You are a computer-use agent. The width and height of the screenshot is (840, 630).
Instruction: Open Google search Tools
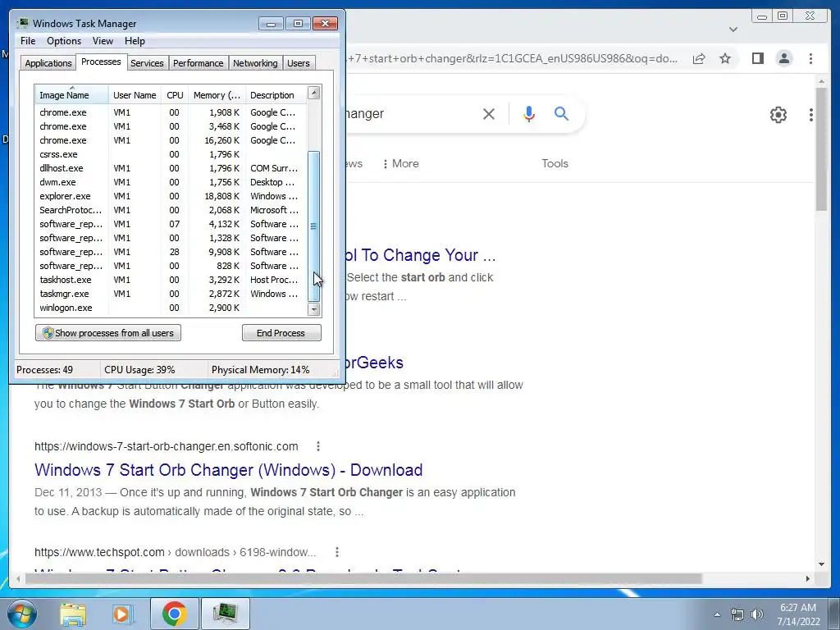(x=555, y=163)
